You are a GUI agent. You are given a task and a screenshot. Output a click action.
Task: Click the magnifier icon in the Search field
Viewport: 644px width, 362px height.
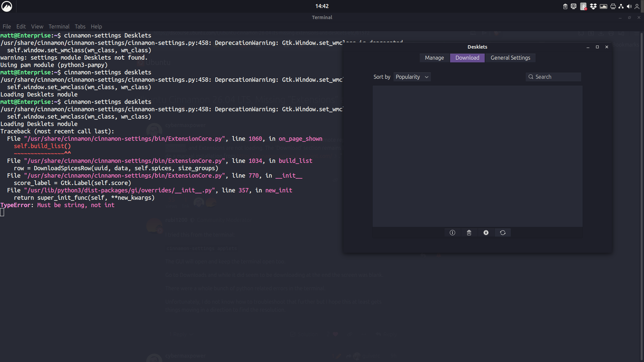(531, 77)
